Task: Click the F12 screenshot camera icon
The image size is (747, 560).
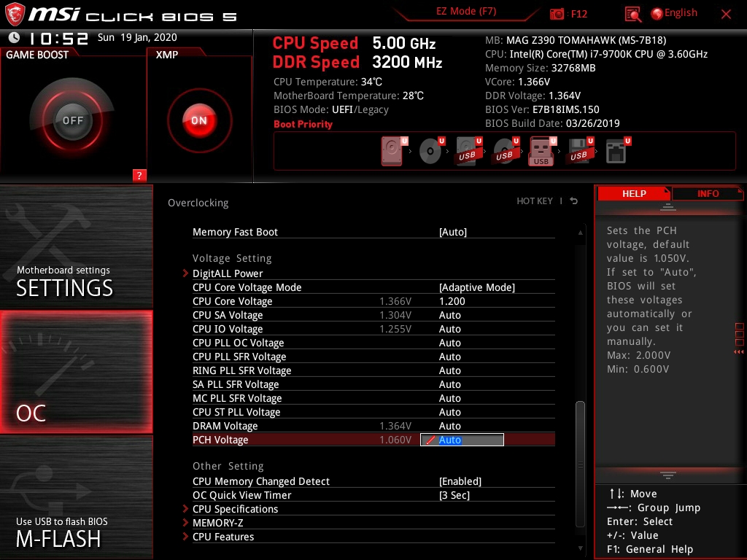Action: 557,14
